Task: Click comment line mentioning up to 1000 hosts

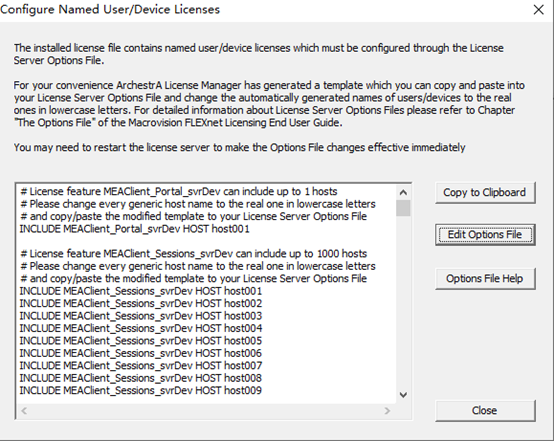Action: pyautogui.click(x=194, y=254)
